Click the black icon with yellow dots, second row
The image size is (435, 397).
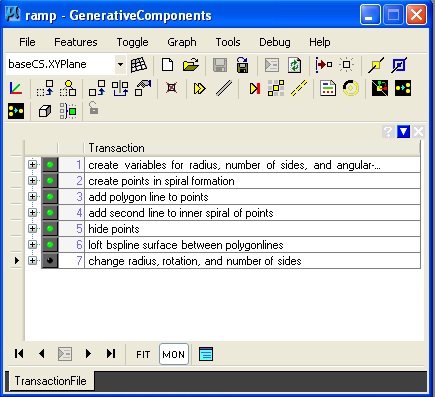pos(403,88)
